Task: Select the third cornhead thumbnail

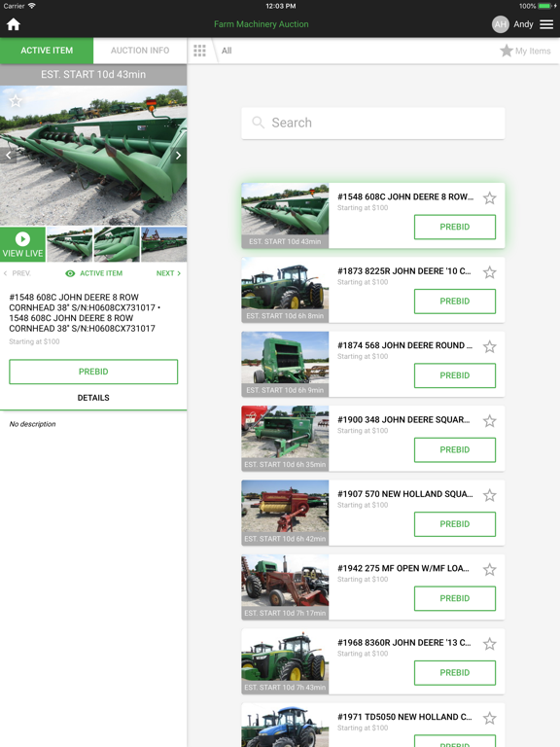Action: pyautogui.click(x=163, y=244)
